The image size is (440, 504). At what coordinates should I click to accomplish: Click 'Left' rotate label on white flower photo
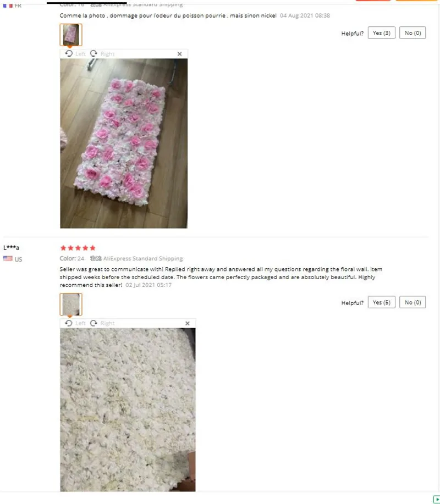click(x=80, y=323)
